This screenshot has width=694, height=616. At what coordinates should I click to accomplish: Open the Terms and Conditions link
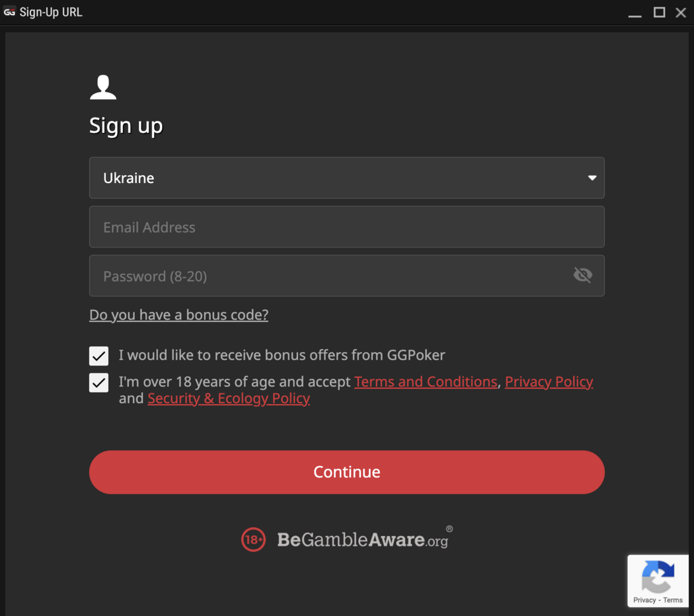(426, 381)
